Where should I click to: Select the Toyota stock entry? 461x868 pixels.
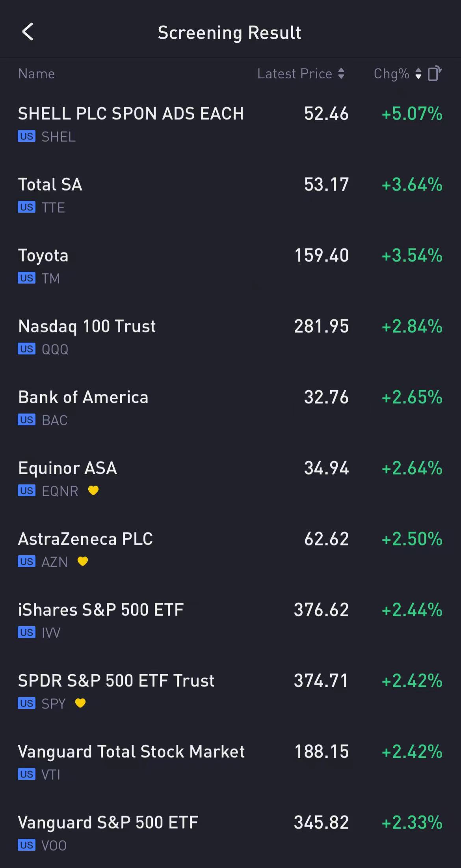(x=43, y=256)
